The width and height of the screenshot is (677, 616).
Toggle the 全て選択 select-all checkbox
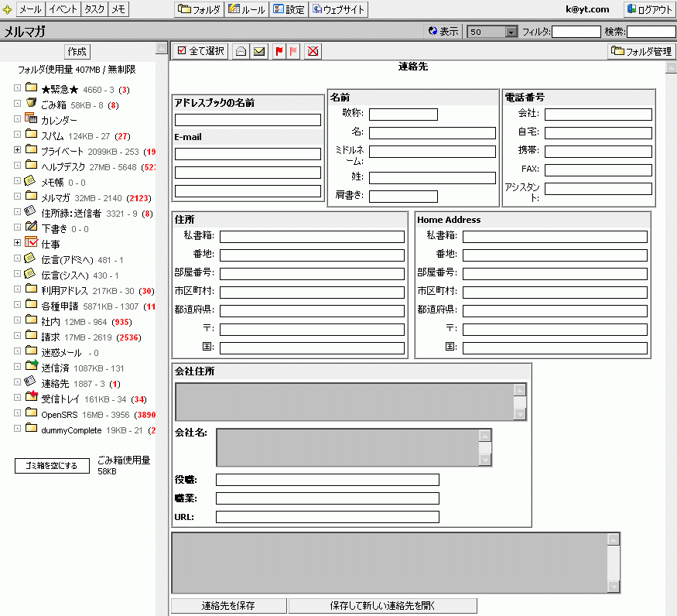(x=182, y=51)
